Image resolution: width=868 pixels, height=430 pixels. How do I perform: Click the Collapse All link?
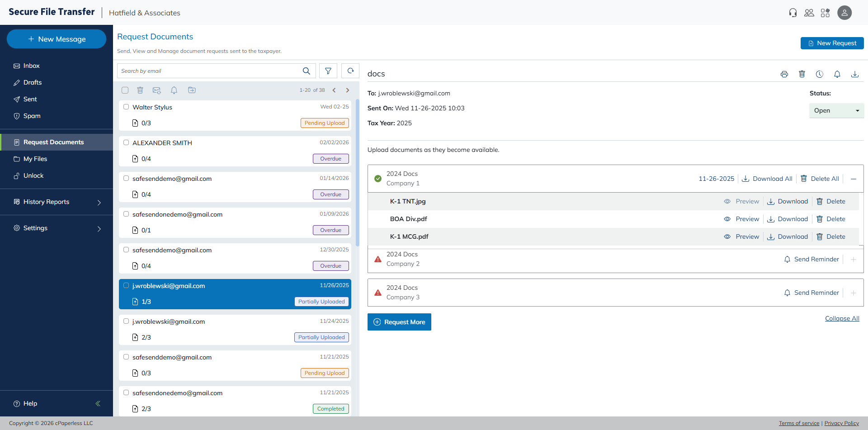pyautogui.click(x=842, y=319)
